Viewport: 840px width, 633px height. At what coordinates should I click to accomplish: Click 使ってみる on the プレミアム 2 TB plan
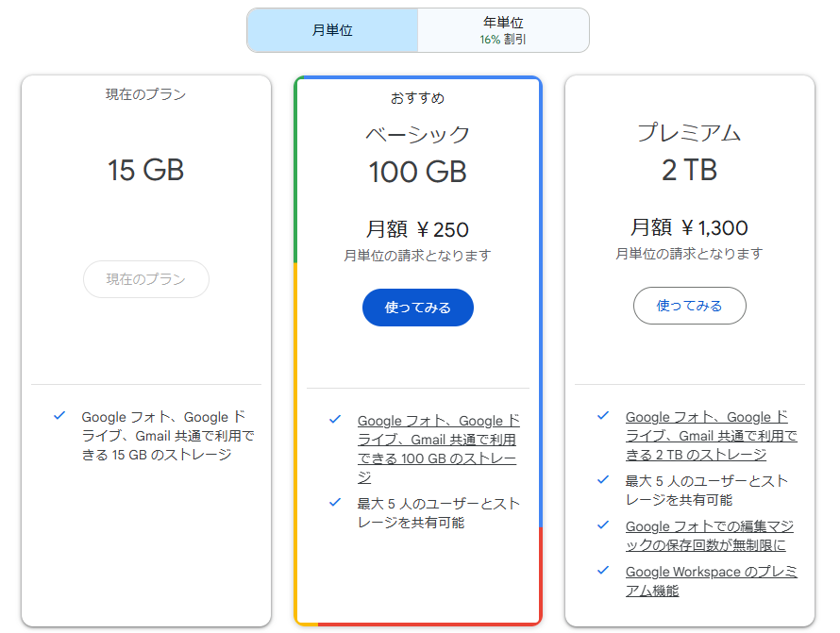pyautogui.click(x=690, y=305)
